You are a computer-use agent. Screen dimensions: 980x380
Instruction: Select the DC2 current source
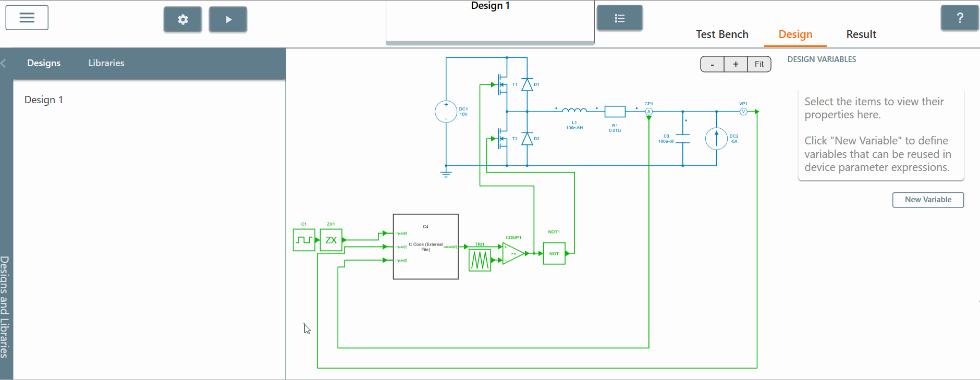[x=717, y=139]
